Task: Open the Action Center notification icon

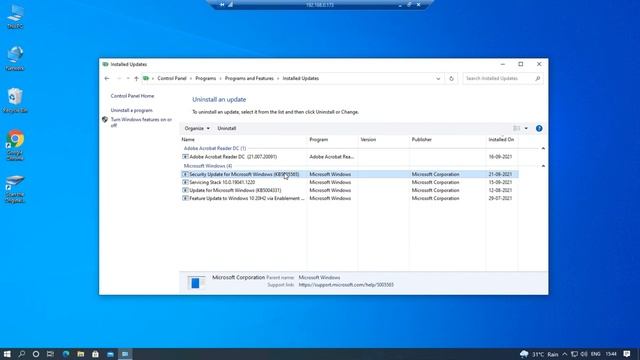Action: (627, 354)
